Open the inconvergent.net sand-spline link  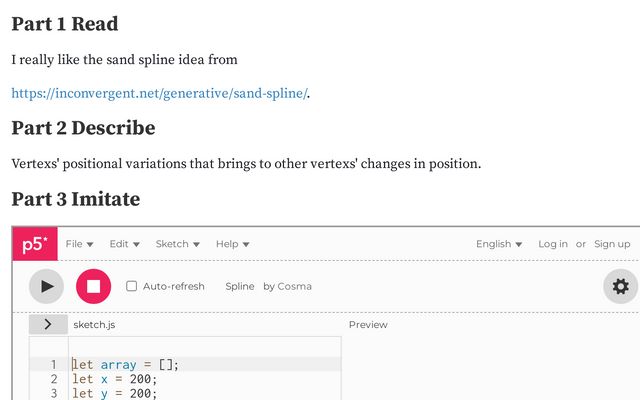pos(159,93)
